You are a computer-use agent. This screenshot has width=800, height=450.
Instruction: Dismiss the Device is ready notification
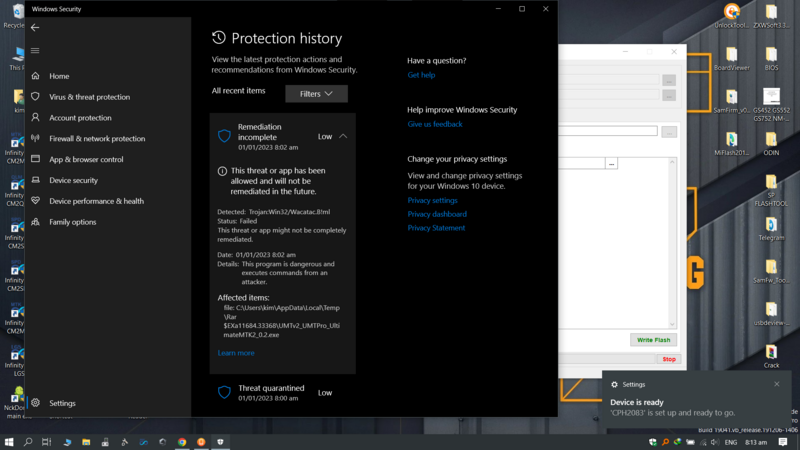pyautogui.click(x=777, y=384)
